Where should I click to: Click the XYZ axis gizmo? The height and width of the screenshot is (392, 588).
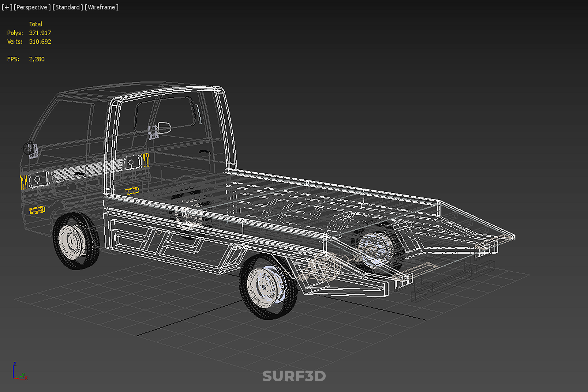click(x=19, y=372)
